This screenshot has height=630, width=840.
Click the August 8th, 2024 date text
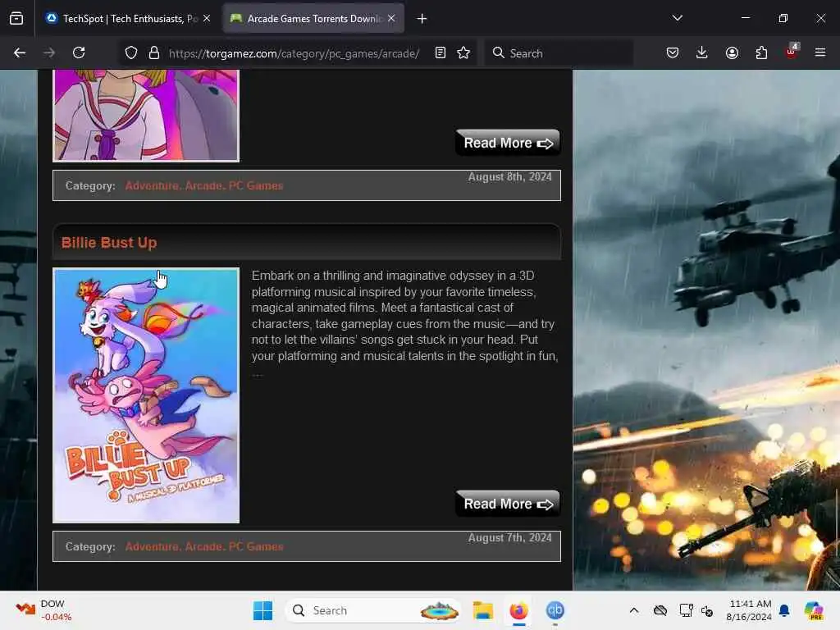click(x=510, y=177)
